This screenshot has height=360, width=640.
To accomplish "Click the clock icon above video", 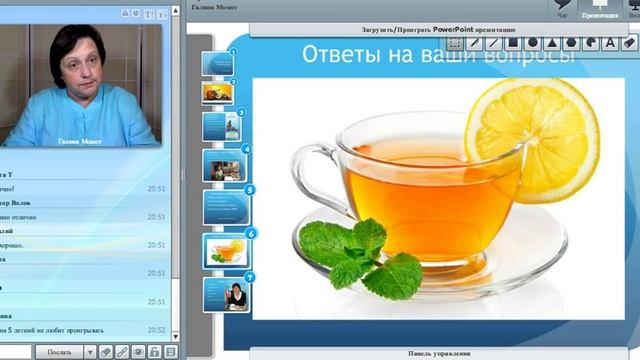I will click(x=136, y=13).
